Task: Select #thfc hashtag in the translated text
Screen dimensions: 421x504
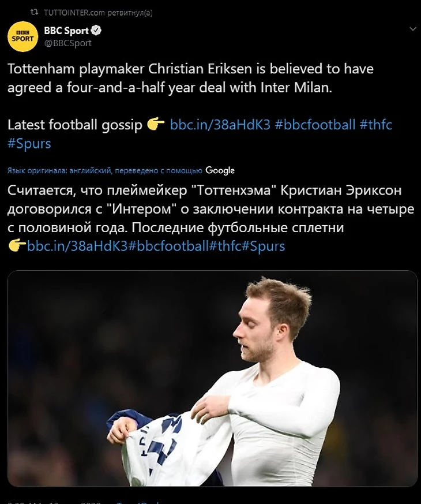Action: [225, 246]
